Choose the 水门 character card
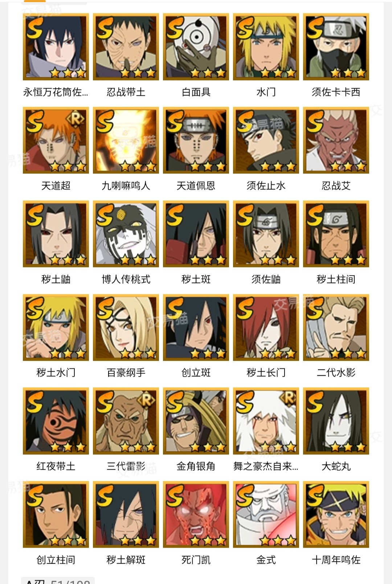 [266, 47]
